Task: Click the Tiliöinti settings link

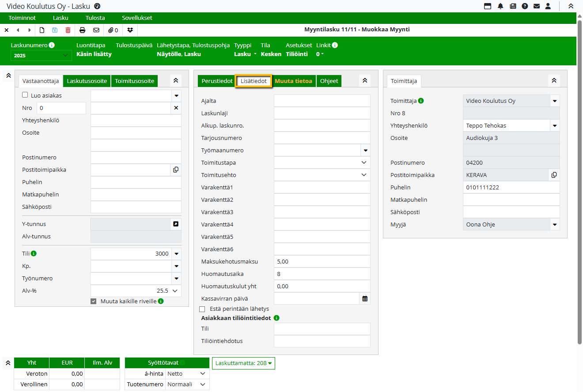Action: pyautogui.click(x=297, y=54)
